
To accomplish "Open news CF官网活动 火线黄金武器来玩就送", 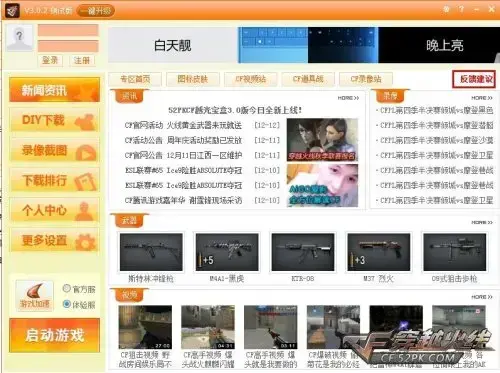I will 183,125.
